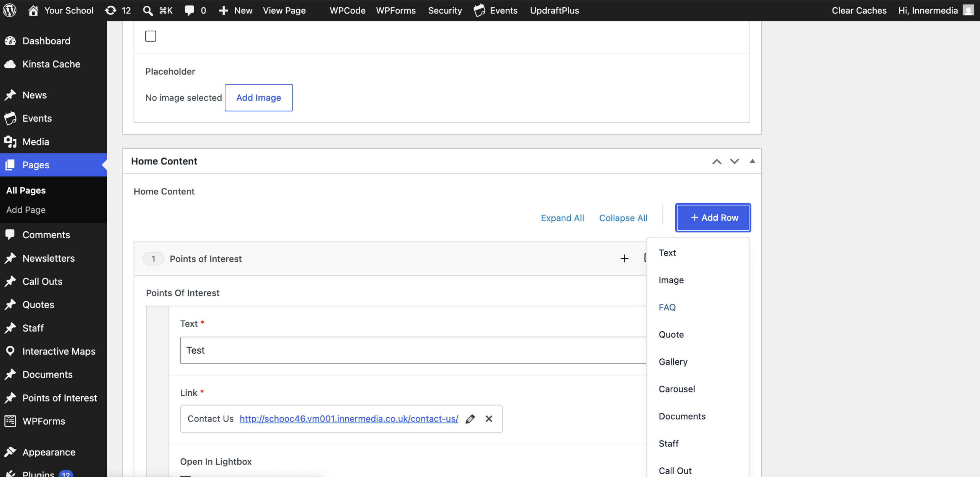Image resolution: width=980 pixels, height=477 pixels.
Task: Click Clear Caches in admin bar
Action: click(859, 10)
